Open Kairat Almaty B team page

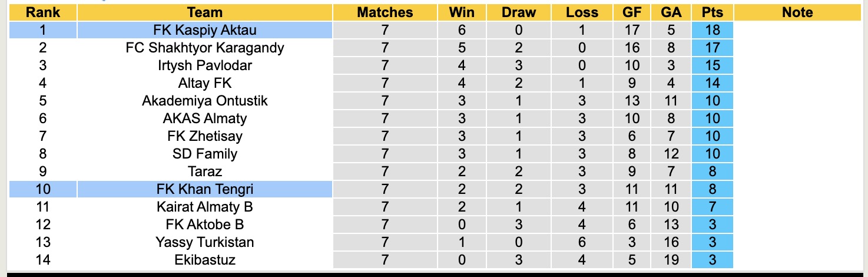coord(204,207)
